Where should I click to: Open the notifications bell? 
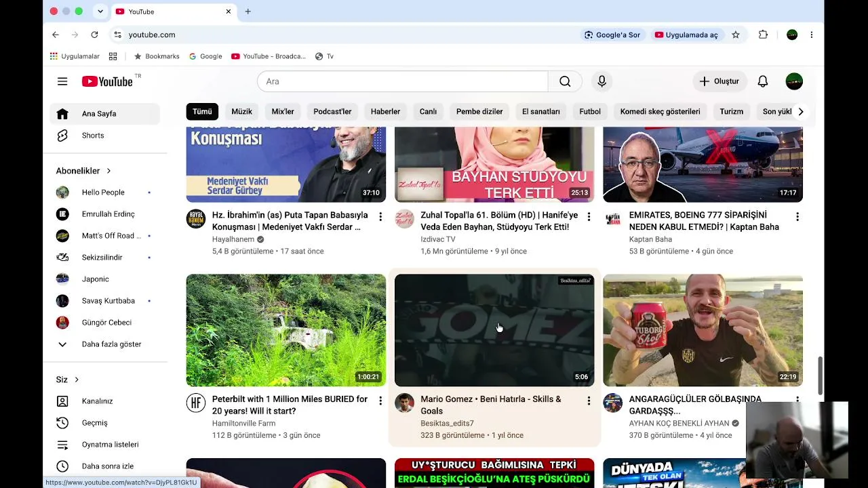[763, 81]
